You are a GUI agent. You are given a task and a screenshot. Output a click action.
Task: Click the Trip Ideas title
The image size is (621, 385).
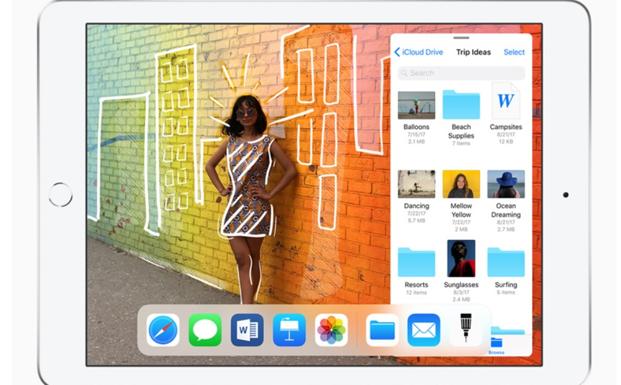coord(473,52)
